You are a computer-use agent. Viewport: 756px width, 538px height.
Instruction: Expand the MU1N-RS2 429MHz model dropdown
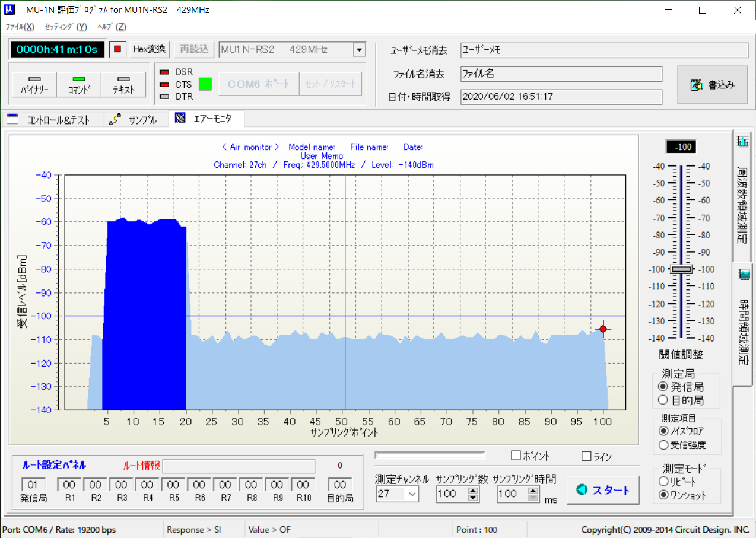(x=359, y=50)
